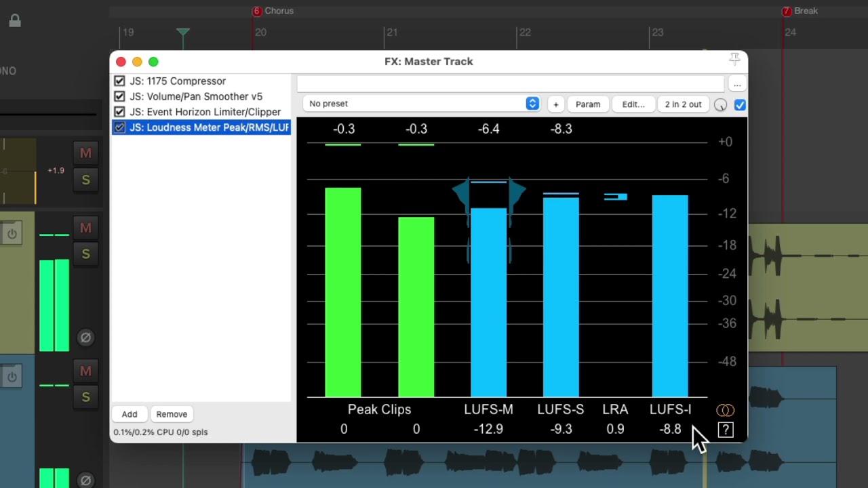Click the LUFS-M bar with range arrows

click(x=488, y=302)
